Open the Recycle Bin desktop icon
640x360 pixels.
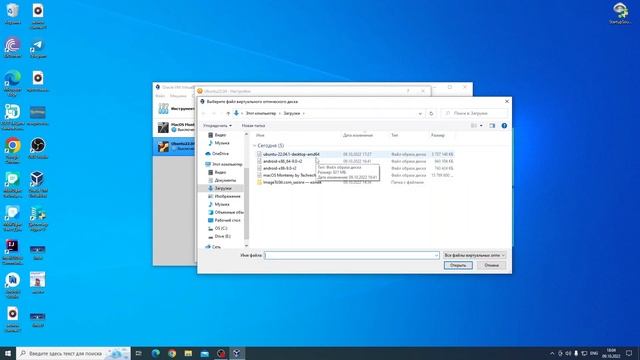pos(13,13)
